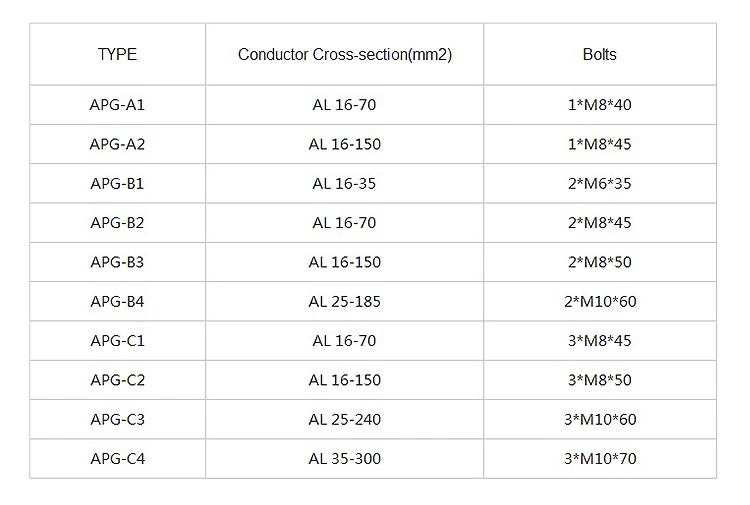Select the APG-B4 type cell

click(117, 301)
